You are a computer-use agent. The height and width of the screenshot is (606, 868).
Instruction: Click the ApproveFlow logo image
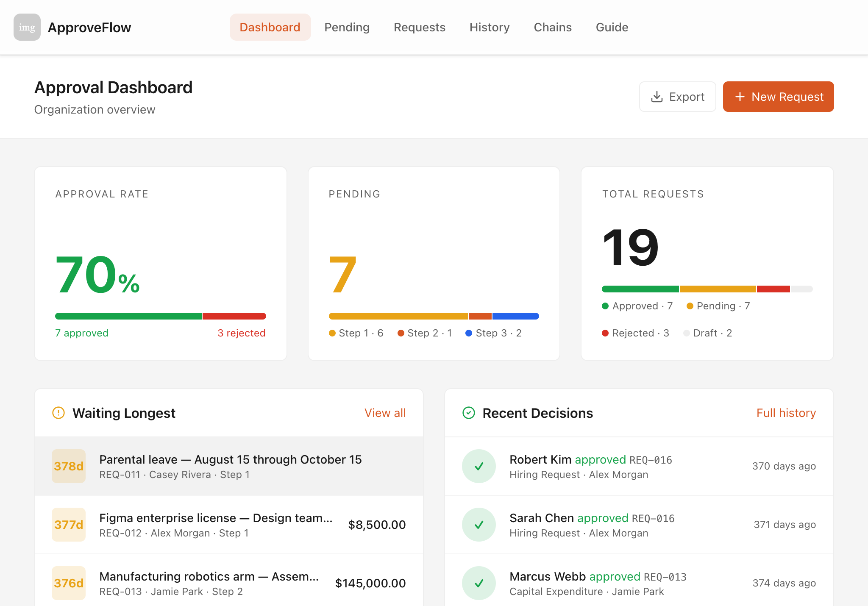tap(27, 27)
